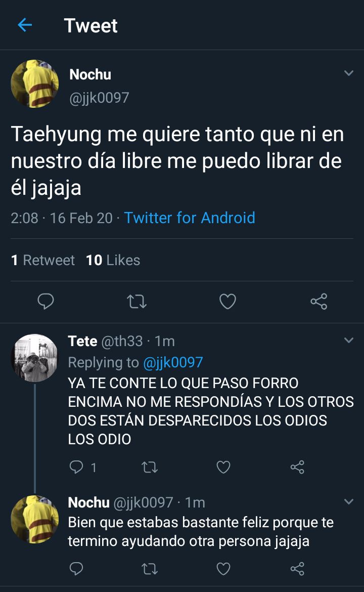Open chevron menu on Tete's reply

(349, 340)
